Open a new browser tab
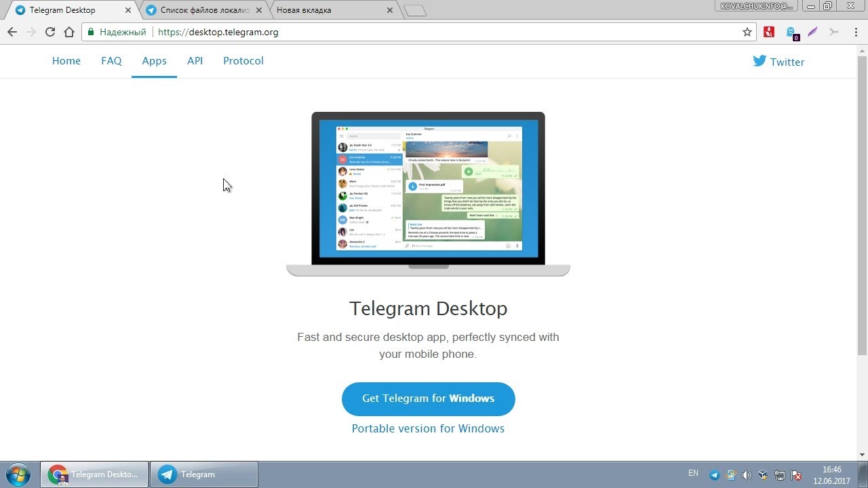Screen dimensions: 868x488 click(x=415, y=10)
